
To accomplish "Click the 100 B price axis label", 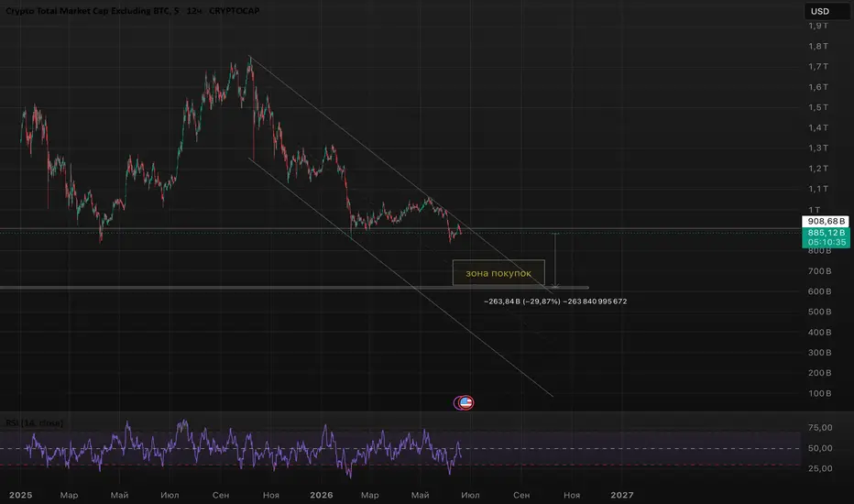I will (x=820, y=393).
